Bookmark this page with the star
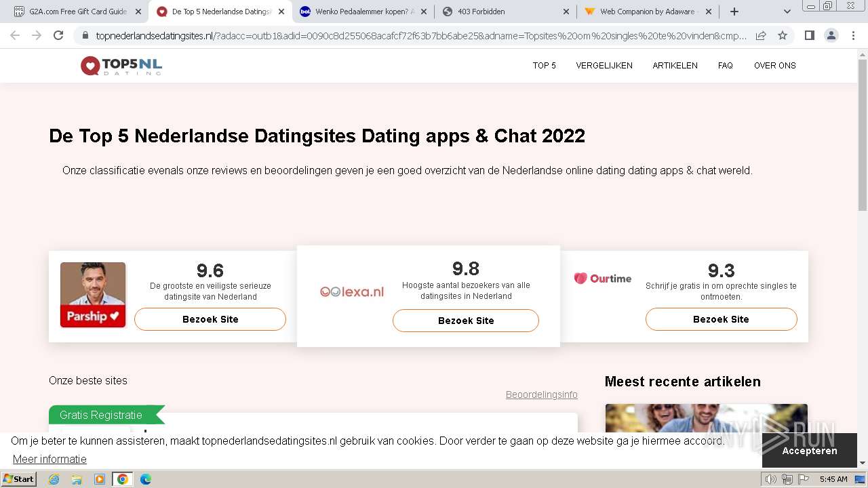This screenshot has height=488, width=868. point(783,35)
